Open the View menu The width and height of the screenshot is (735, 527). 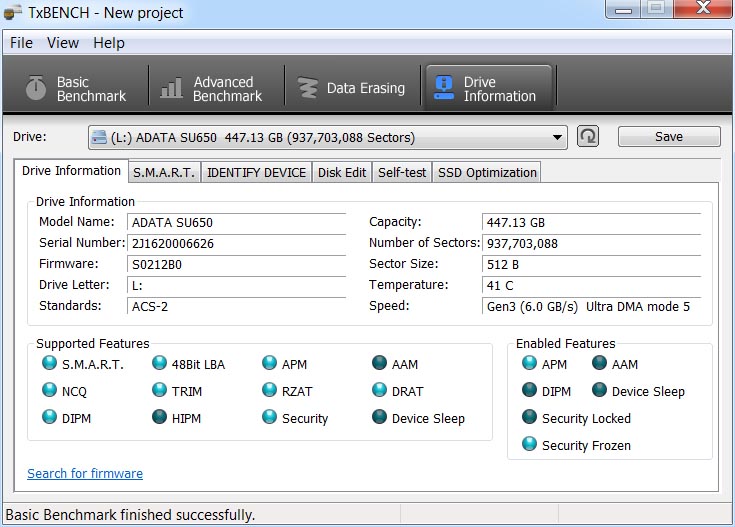point(63,43)
